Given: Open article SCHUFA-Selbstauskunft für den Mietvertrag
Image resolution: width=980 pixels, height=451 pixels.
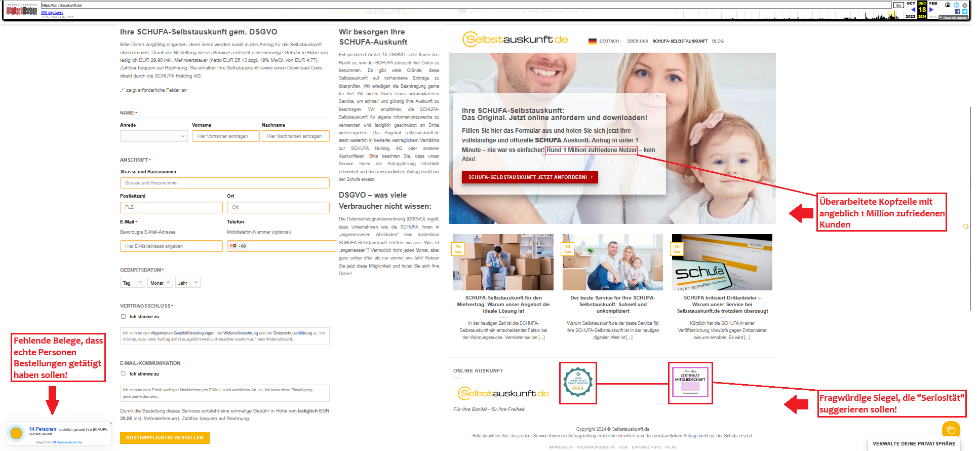Looking at the screenshot, I should (x=503, y=305).
